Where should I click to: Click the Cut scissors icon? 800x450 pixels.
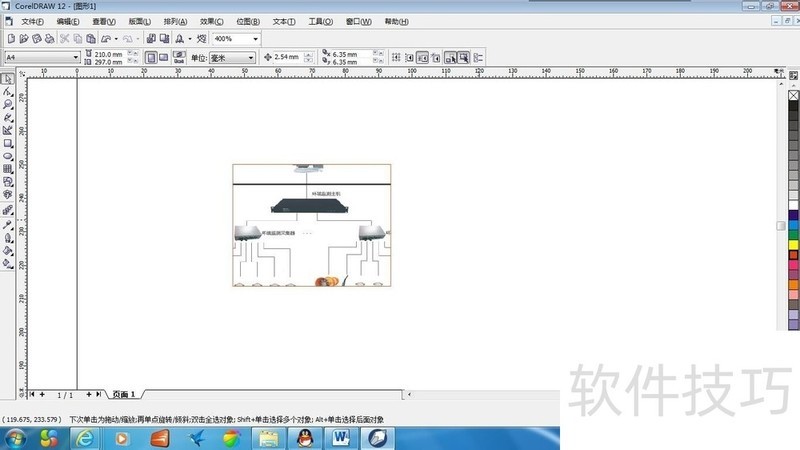64,39
